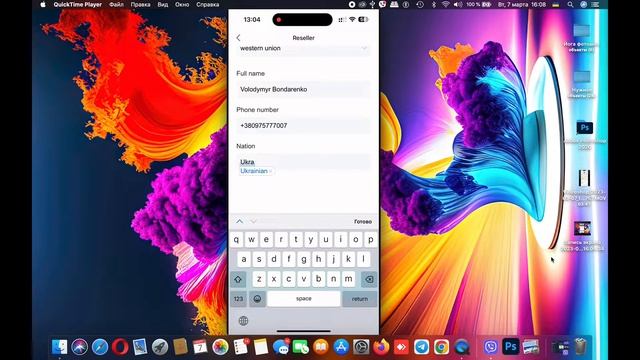Viewport: 640px width, 360px height.
Task: Tap the keyboard backspace key
Action: tap(369, 279)
